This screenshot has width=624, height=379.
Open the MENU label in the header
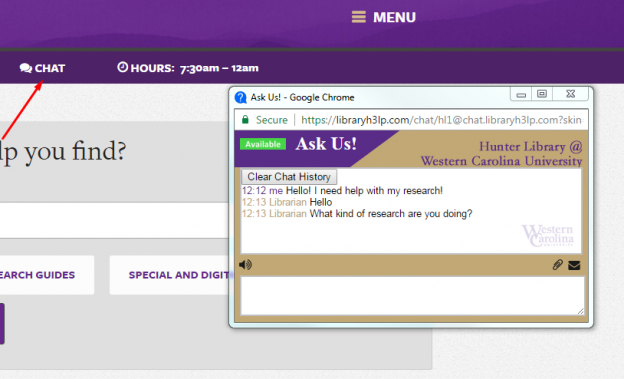tap(394, 17)
